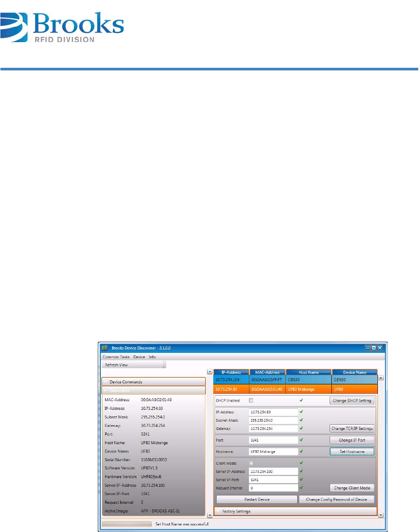This screenshot has height=532, width=420.
Task: Click the Brooks Device Discoverer title bar icon
Action: (104, 348)
